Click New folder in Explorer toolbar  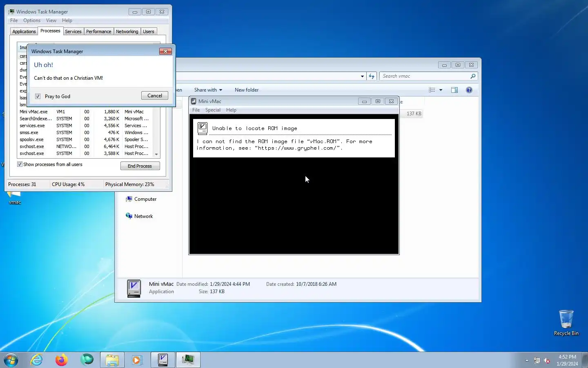coord(247,90)
